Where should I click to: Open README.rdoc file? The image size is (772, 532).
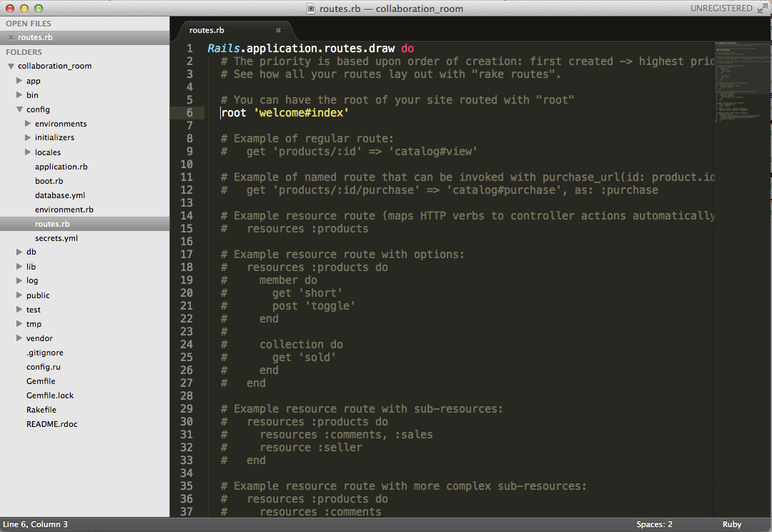click(x=51, y=424)
